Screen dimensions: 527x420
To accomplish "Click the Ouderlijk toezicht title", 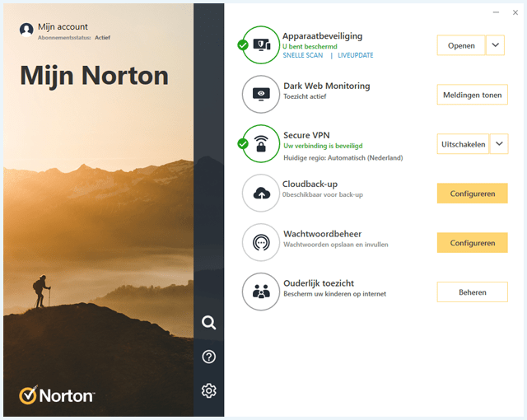I will point(319,283).
